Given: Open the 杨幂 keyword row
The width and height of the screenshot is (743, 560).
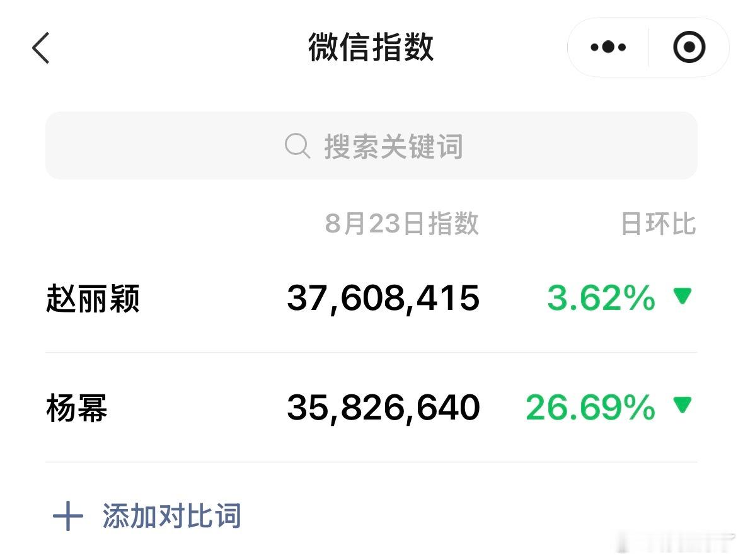Looking at the screenshot, I should pyautogui.click(x=372, y=408).
